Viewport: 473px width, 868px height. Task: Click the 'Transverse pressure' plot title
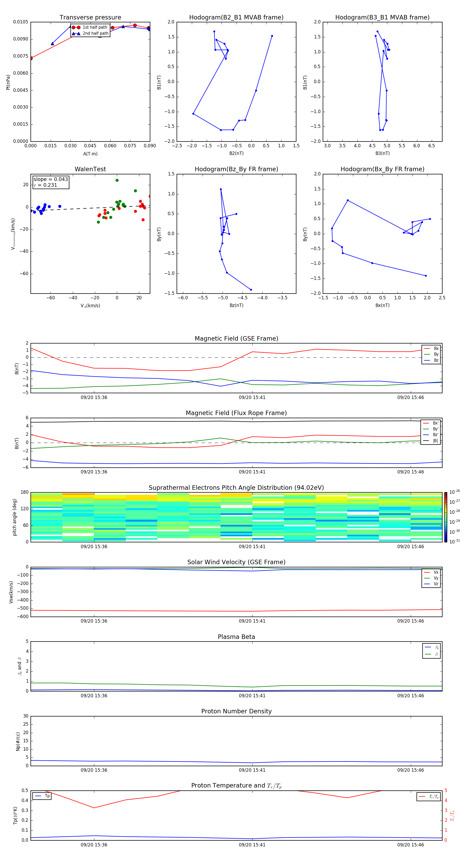[x=90, y=18]
